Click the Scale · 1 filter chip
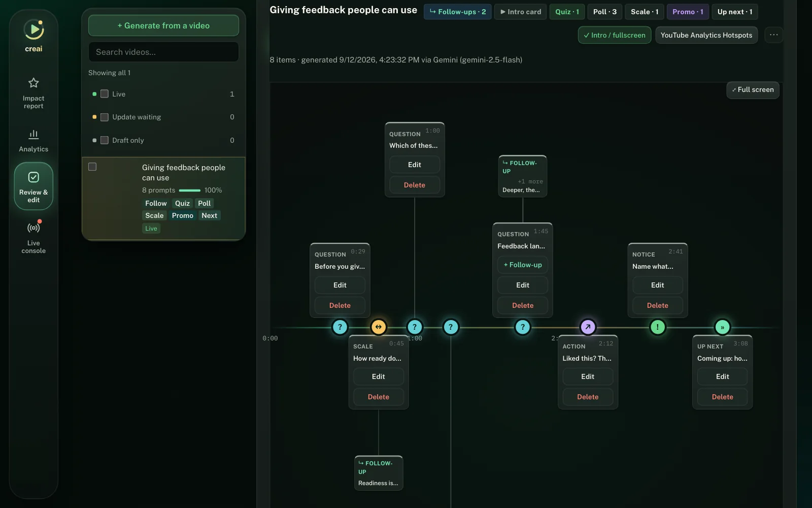This screenshot has height=508, width=812. pyautogui.click(x=645, y=12)
